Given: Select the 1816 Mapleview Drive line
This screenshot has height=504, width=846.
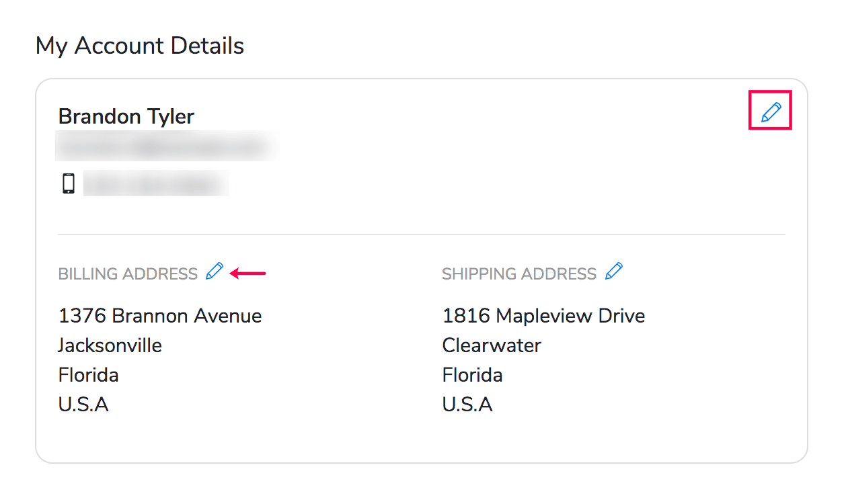Looking at the screenshot, I should click(543, 316).
